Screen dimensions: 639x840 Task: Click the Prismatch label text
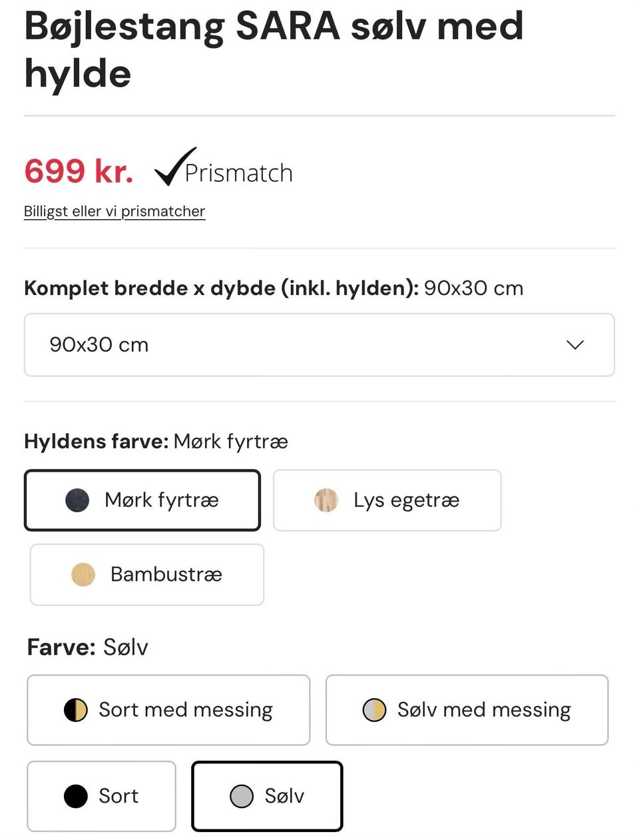[x=238, y=173]
